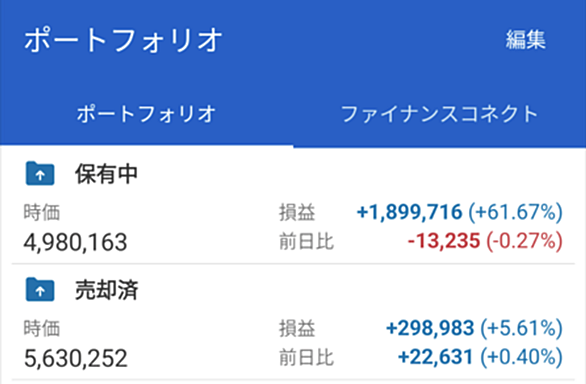
Task: Select the 売却済 portfolio title
Action: coord(107,290)
